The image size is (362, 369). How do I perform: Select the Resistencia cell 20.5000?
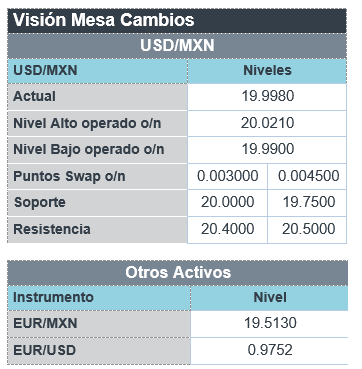(x=307, y=230)
